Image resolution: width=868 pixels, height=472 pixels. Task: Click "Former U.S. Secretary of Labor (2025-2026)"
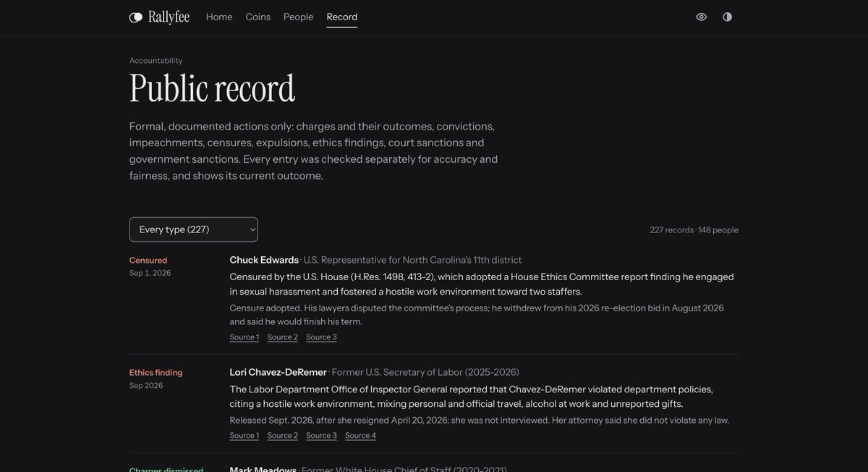[425, 372]
